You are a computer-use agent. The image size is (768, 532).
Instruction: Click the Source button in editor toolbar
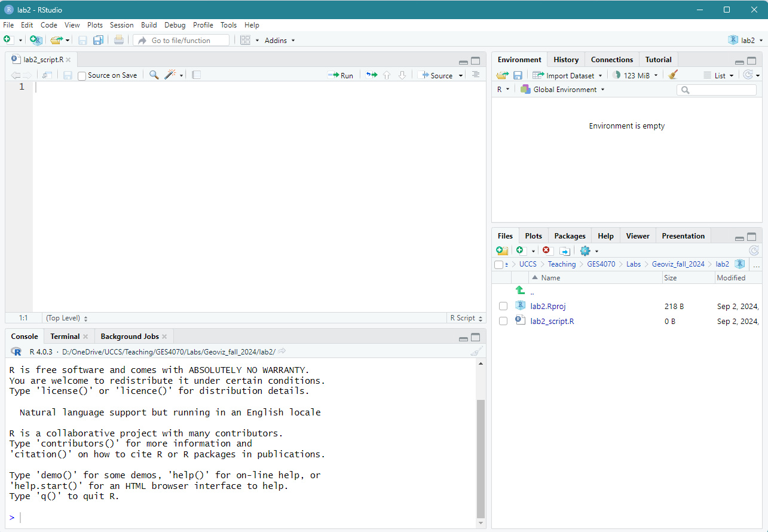tap(437, 75)
